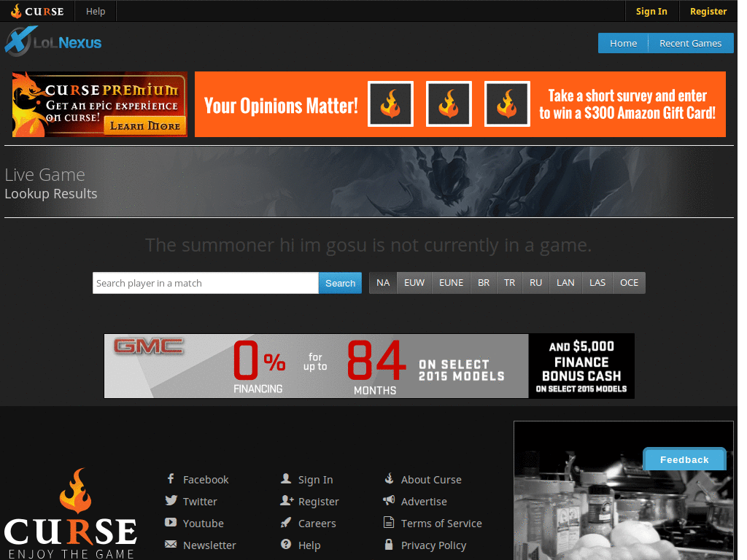Click the middle flame tile in survey banner
The width and height of the screenshot is (747, 560).
click(449, 104)
